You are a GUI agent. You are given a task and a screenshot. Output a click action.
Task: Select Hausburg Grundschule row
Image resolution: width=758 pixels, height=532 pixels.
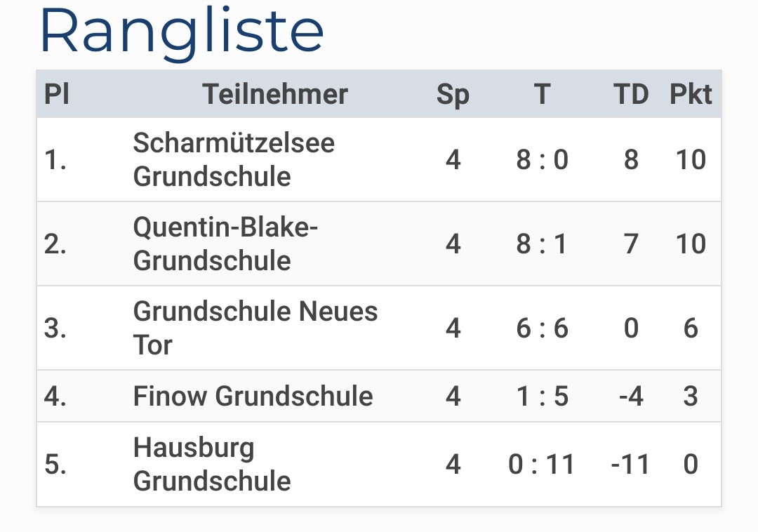pyautogui.click(x=379, y=465)
